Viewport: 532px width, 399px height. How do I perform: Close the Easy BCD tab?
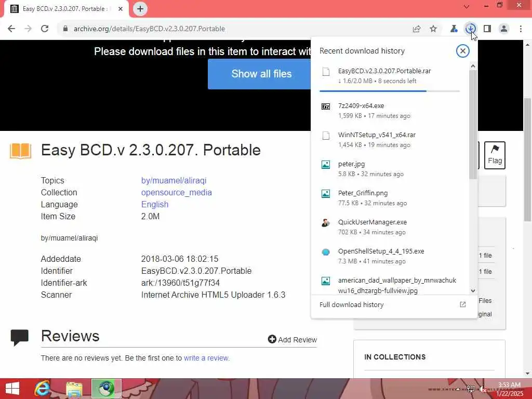121,9
